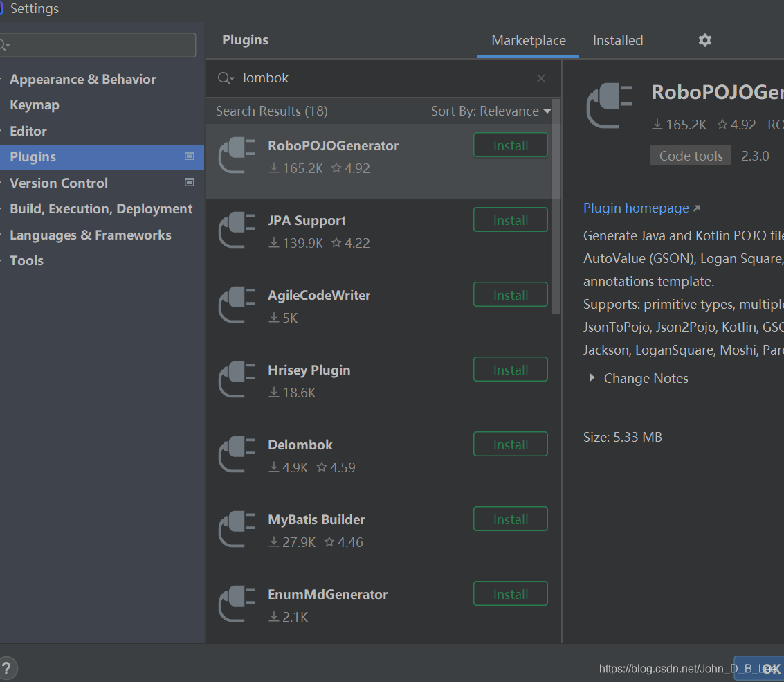Install the Delombok plugin

pyautogui.click(x=511, y=445)
